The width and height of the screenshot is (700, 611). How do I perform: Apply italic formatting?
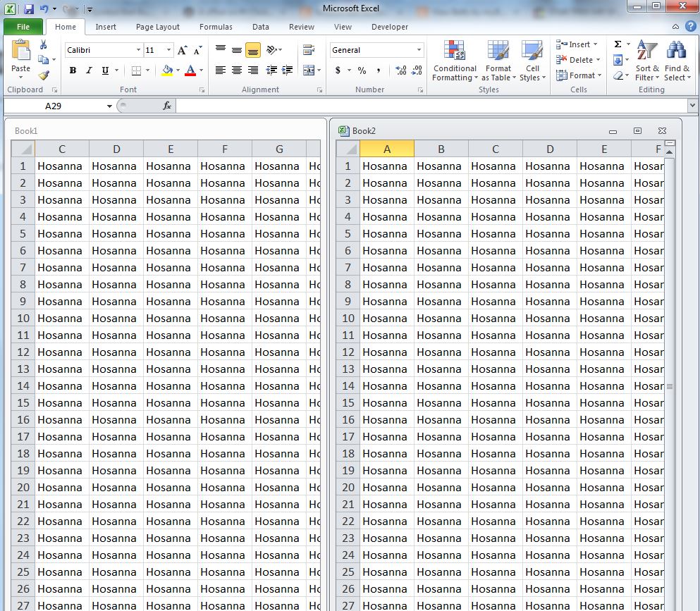[x=89, y=70]
